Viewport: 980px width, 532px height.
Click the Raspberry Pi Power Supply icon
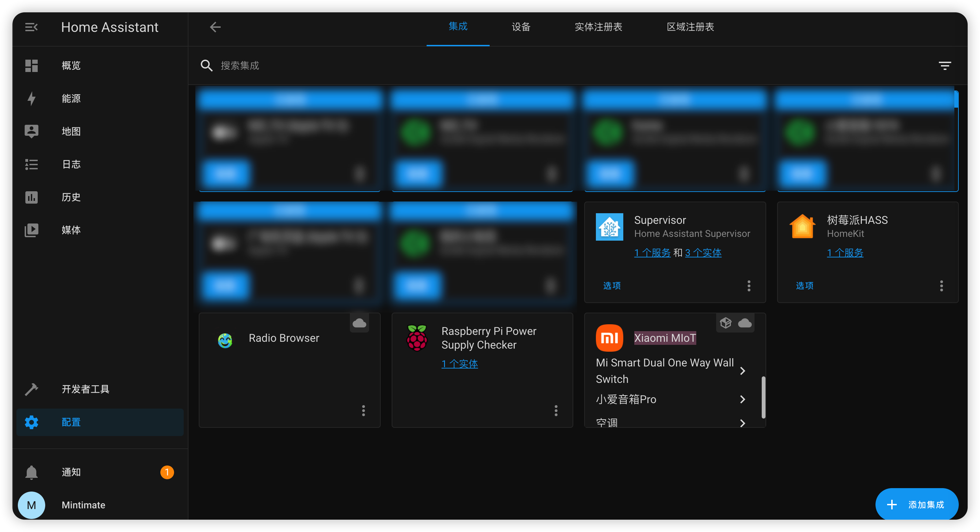(417, 338)
